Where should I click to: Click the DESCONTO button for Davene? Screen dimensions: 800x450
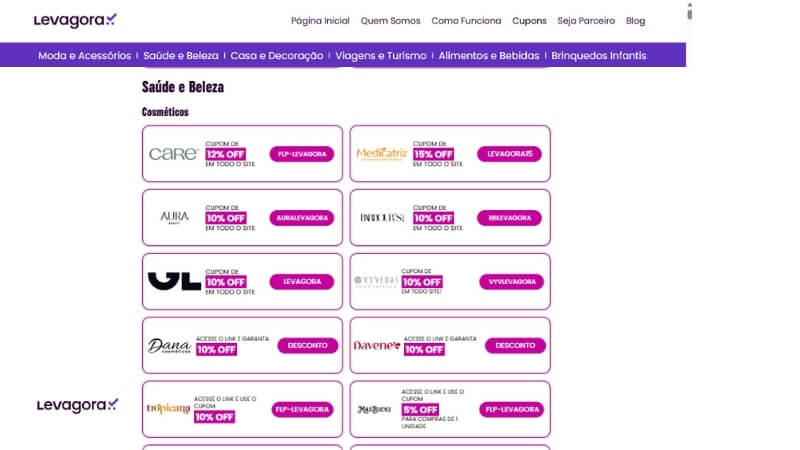[x=515, y=345]
